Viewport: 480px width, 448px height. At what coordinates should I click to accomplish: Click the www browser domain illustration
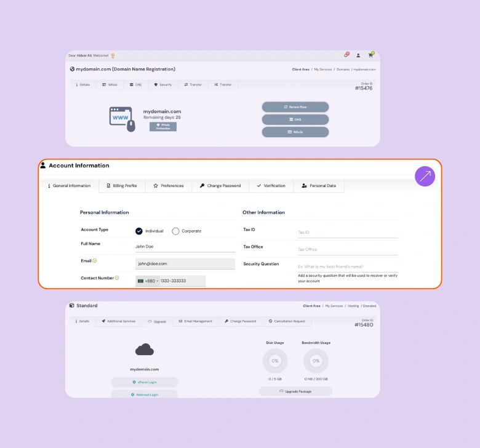pos(122,119)
